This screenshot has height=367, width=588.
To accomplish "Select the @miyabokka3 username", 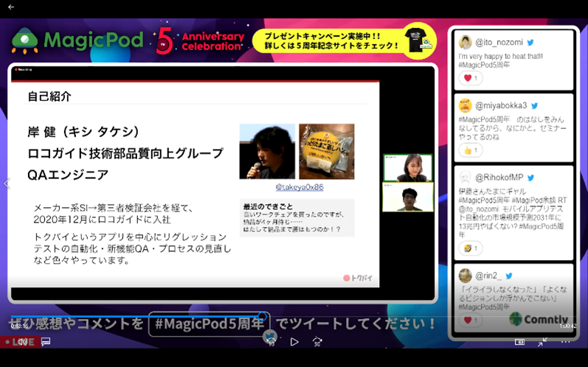I will coord(501,105).
